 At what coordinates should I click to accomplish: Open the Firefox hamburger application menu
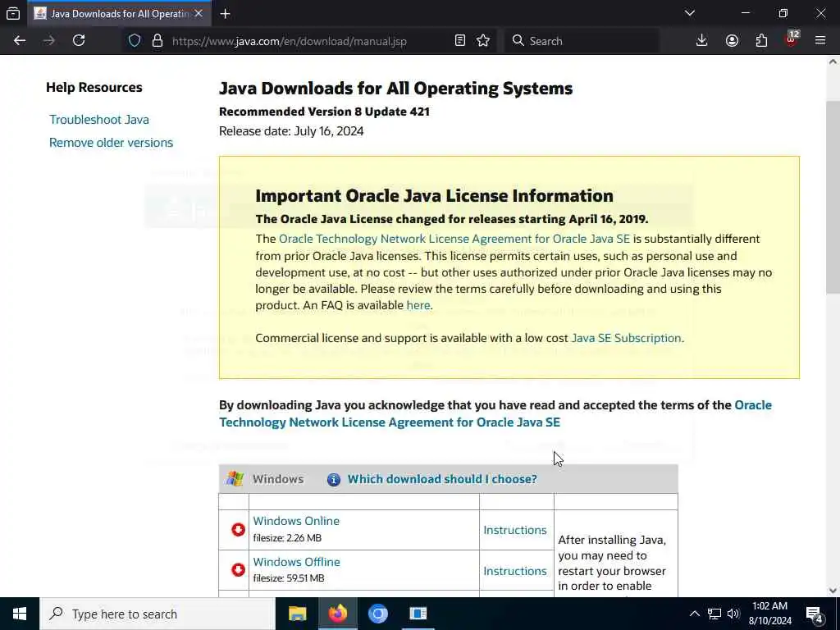820,41
